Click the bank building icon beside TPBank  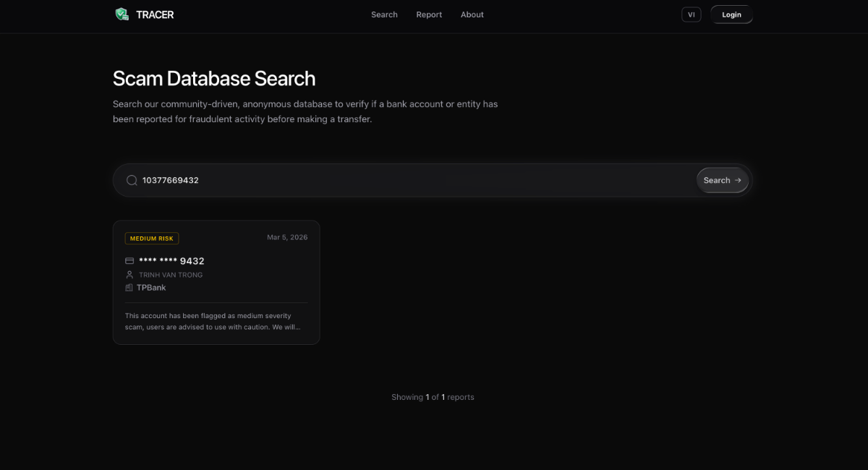pyautogui.click(x=129, y=288)
